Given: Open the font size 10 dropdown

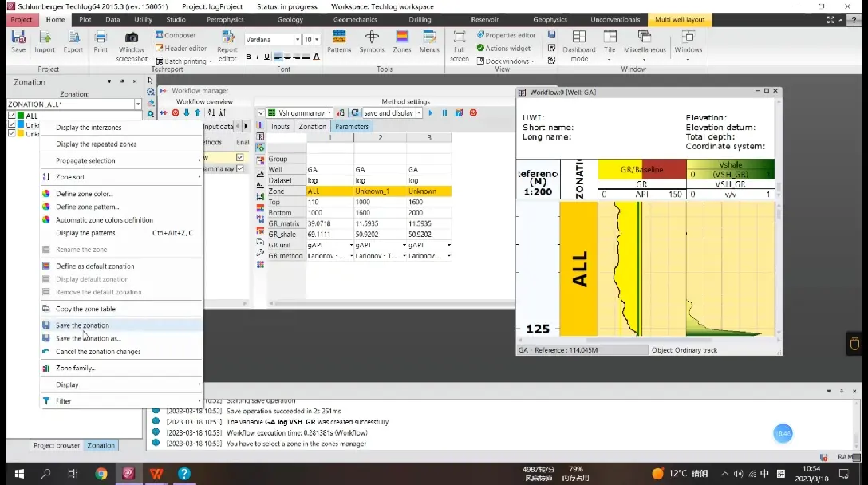Looking at the screenshot, I should (317, 40).
